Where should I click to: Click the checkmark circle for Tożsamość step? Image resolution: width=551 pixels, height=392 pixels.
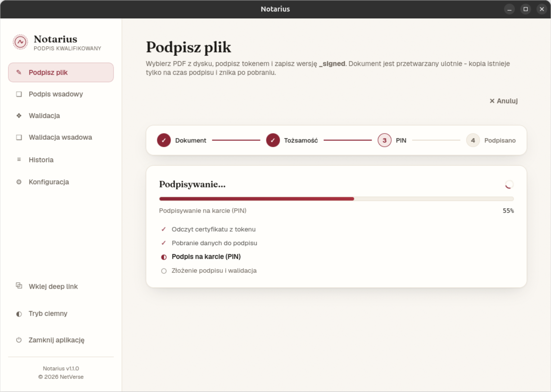point(273,140)
